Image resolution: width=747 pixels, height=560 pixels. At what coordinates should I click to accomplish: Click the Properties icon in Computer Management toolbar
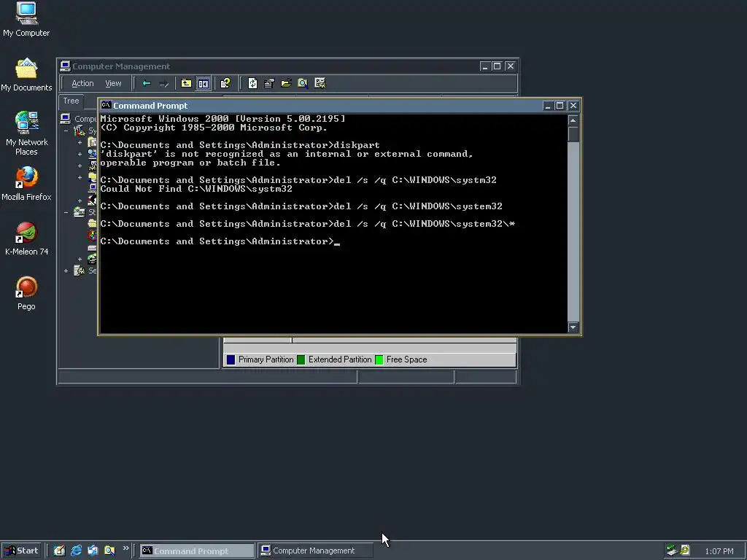tap(269, 83)
